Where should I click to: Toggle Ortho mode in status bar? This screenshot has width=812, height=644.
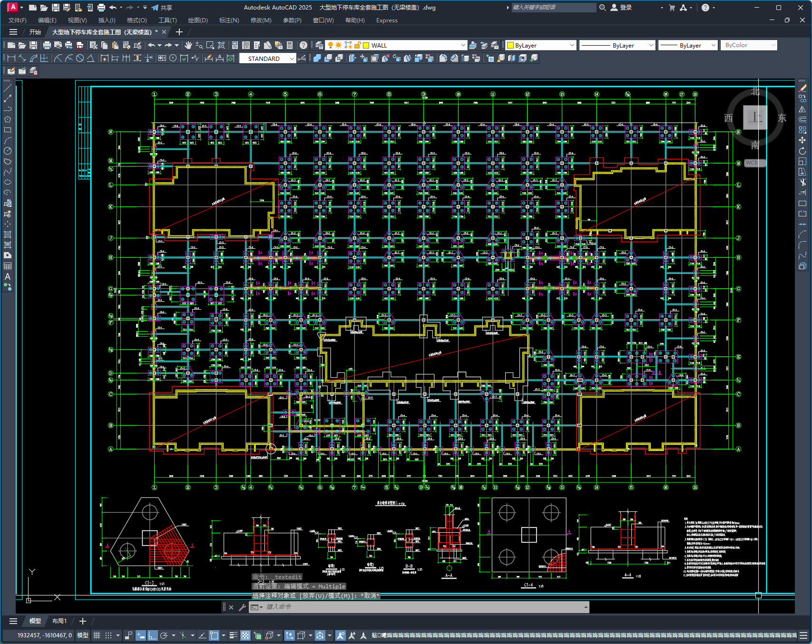pos(152,635)
